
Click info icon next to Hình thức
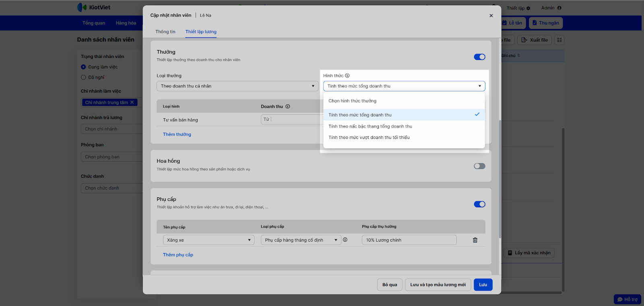tap(347, 76)
